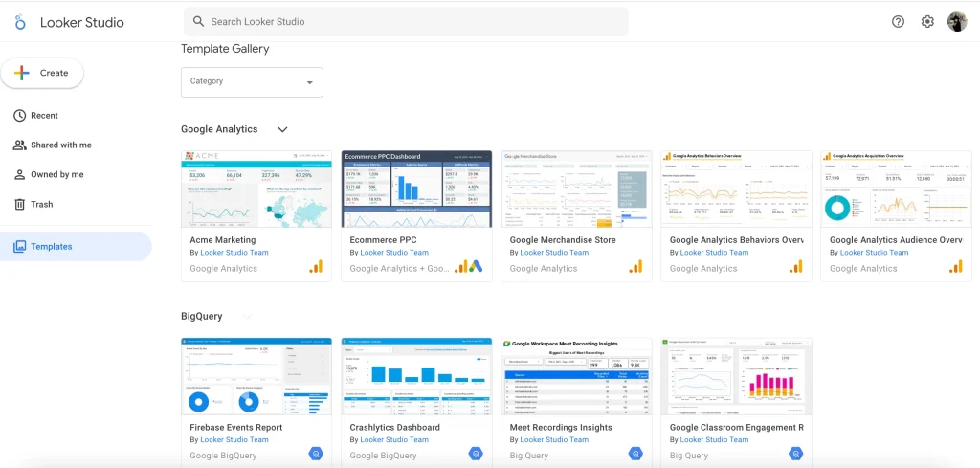This screenshot has height=468, width=980.
Task: Open Google Classroom Engagement Report thumbnail
Action: pos(737,376)
